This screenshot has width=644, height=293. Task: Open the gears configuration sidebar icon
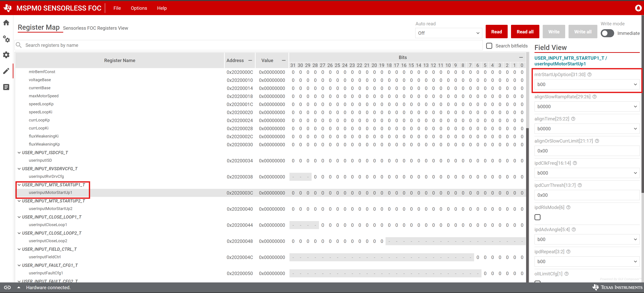(x=6, y=39)
